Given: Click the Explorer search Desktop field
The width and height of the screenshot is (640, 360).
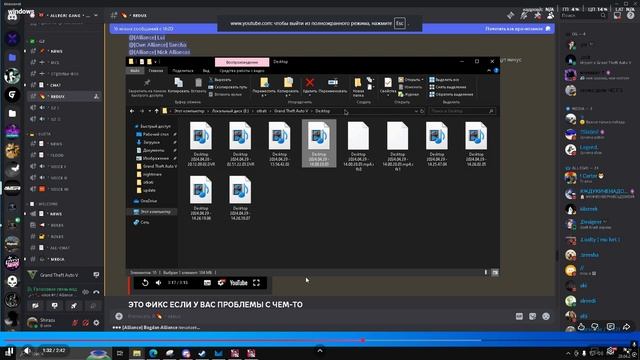Looking at the screenshot, I should tap(462, 111).
